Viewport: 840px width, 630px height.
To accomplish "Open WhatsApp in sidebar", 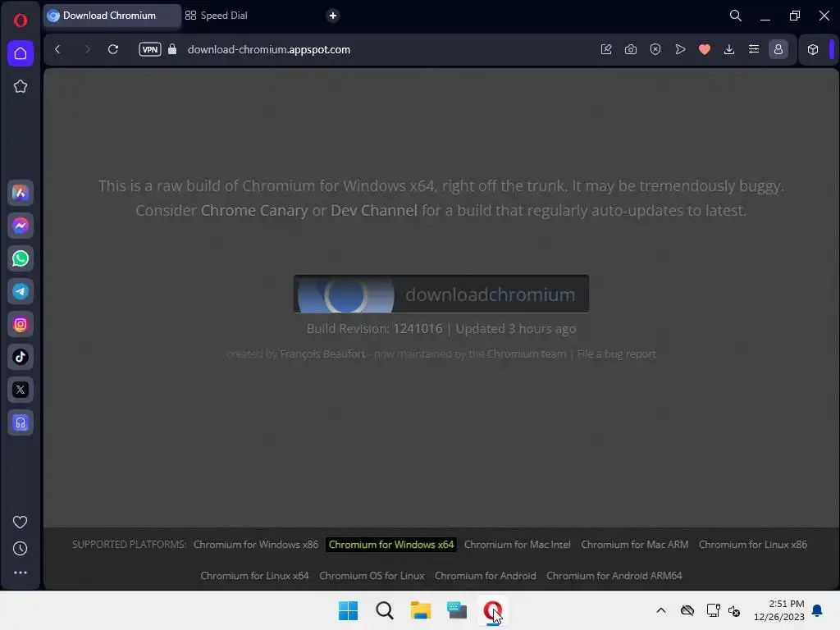I will 21,258.
